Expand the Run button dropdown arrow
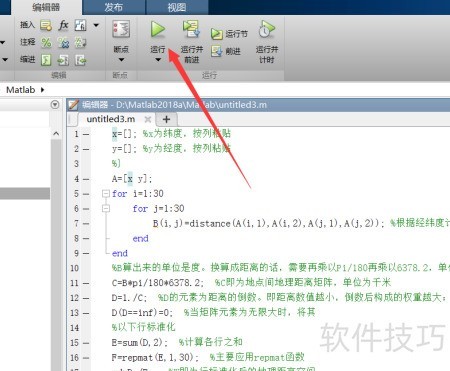Screen dimensions: 450x371 point(158,60)
